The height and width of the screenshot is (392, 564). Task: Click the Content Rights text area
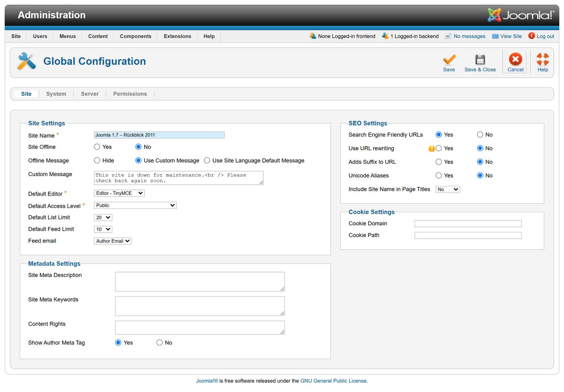(x=200, y=328)
